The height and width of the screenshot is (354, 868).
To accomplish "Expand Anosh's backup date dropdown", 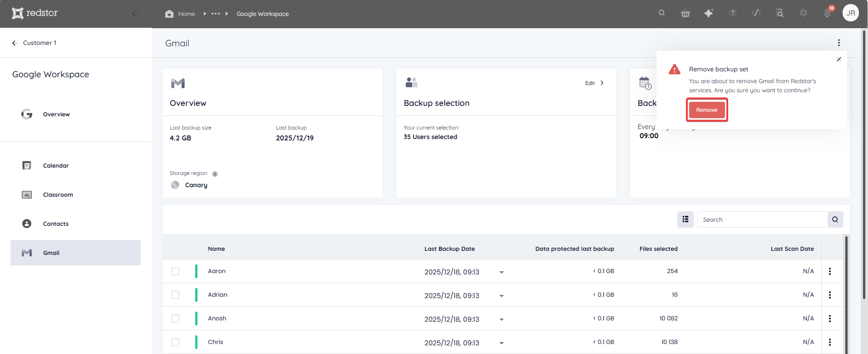I will [502, 319].
